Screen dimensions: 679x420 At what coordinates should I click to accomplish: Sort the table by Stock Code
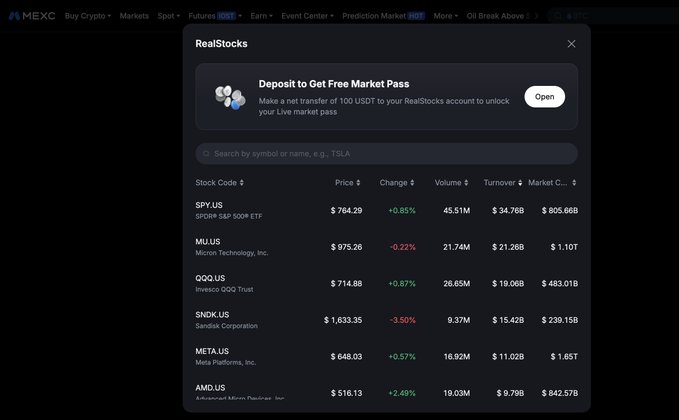point(220,183)
